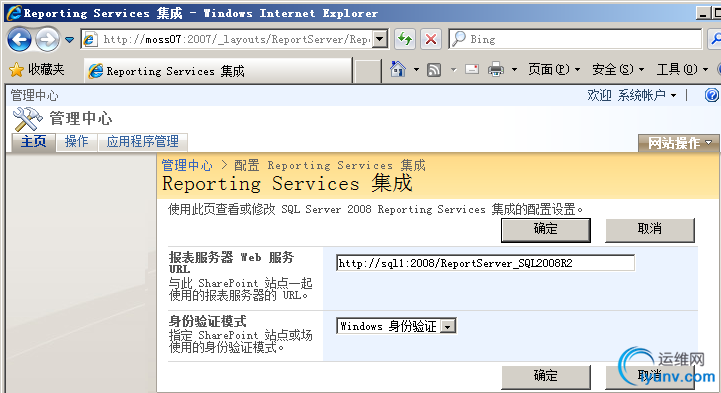
Task: Open the 欢迎 系统帐户 user menu
Action: point(631,95)
